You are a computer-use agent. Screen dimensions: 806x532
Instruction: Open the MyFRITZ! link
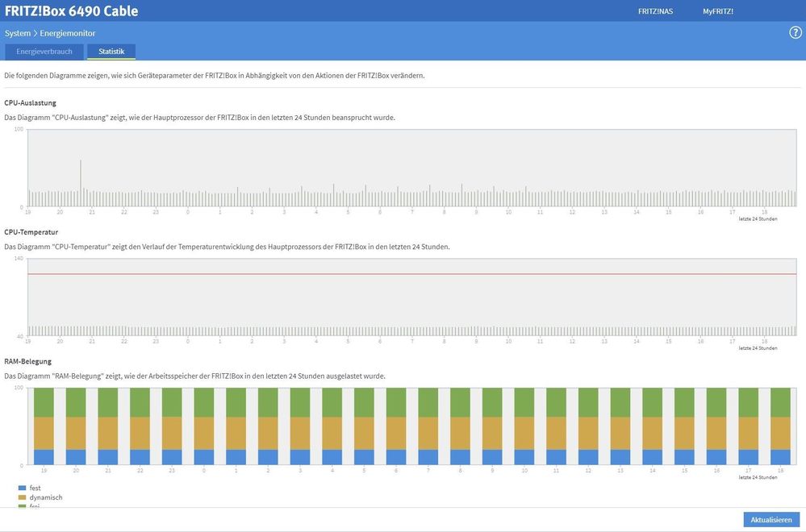point(717,11)
